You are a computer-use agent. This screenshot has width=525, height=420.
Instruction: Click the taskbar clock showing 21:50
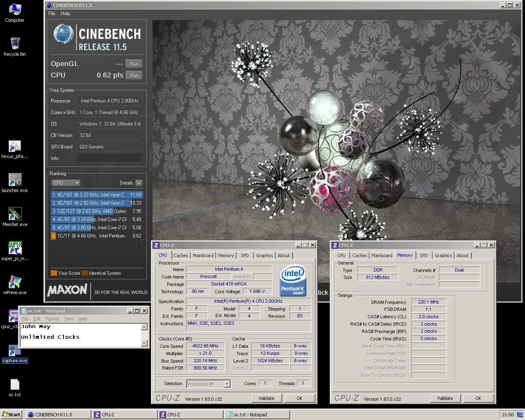tap(508, 414)
